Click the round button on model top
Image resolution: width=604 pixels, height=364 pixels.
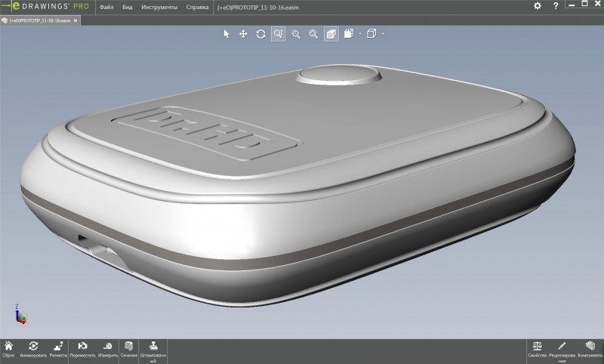click(339, 75)
